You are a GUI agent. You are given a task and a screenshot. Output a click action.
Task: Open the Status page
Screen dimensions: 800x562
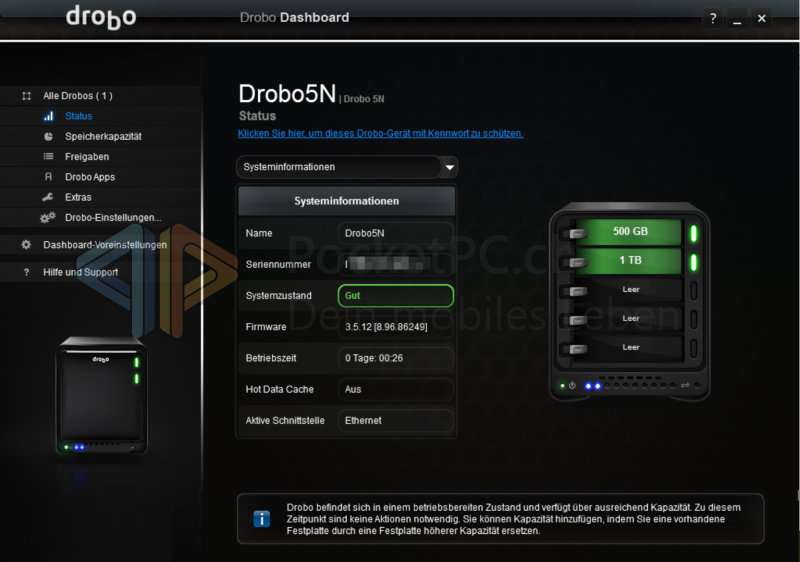click(x=79, y=116)
